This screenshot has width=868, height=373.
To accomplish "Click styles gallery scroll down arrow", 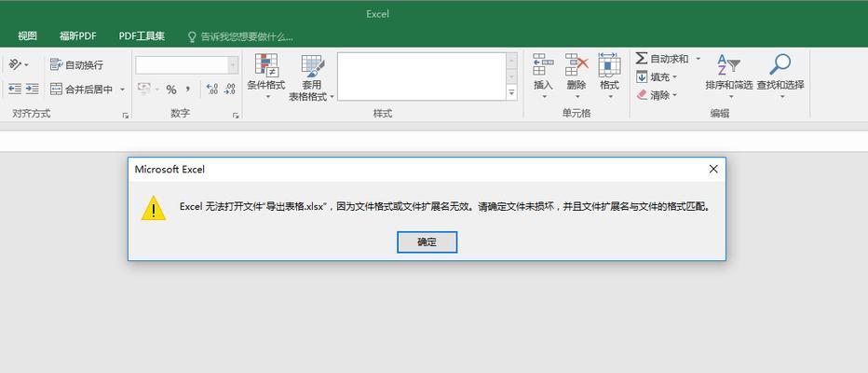I will [x=511, y=76].
